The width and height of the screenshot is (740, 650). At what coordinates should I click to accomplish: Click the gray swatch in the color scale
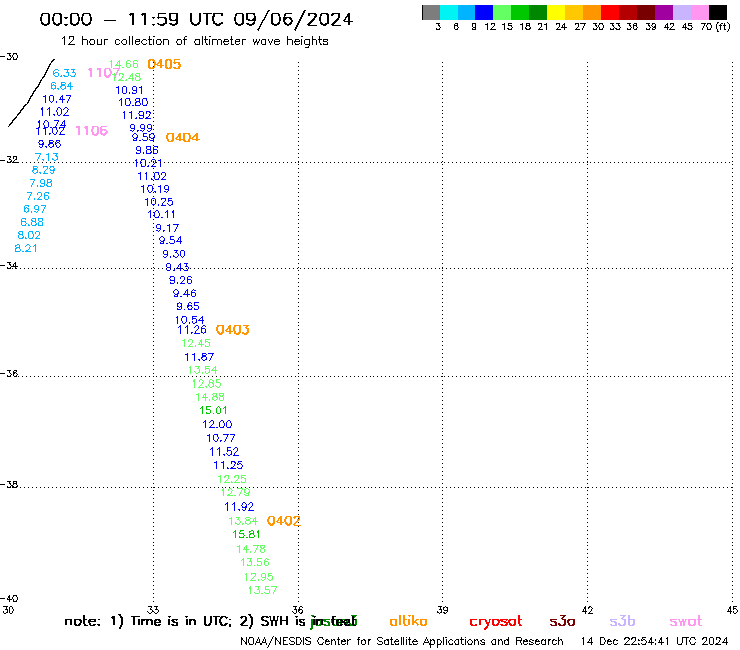(x=431, y=12)
